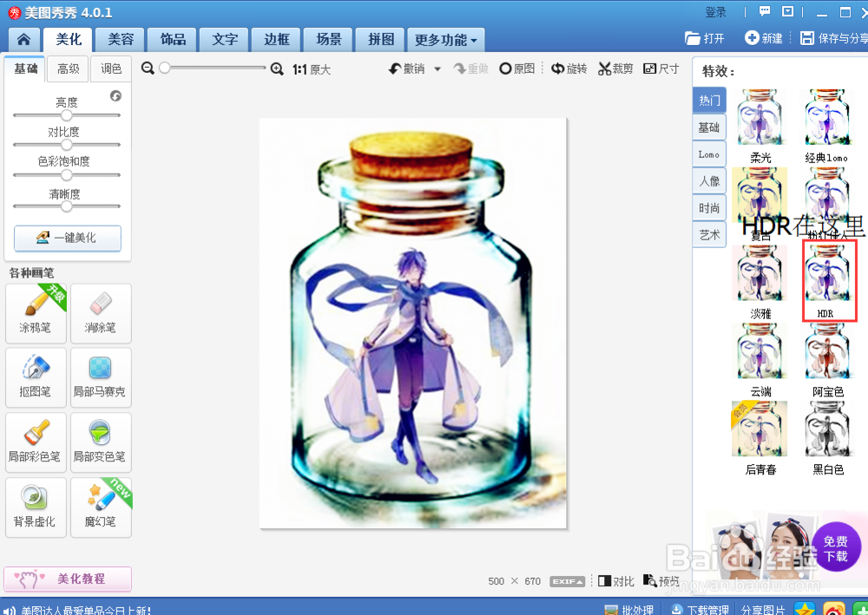Open the 美化教程 tutorial button
Image resolution: width=868 pixels, height=615 pixels.
coord(68,579)
